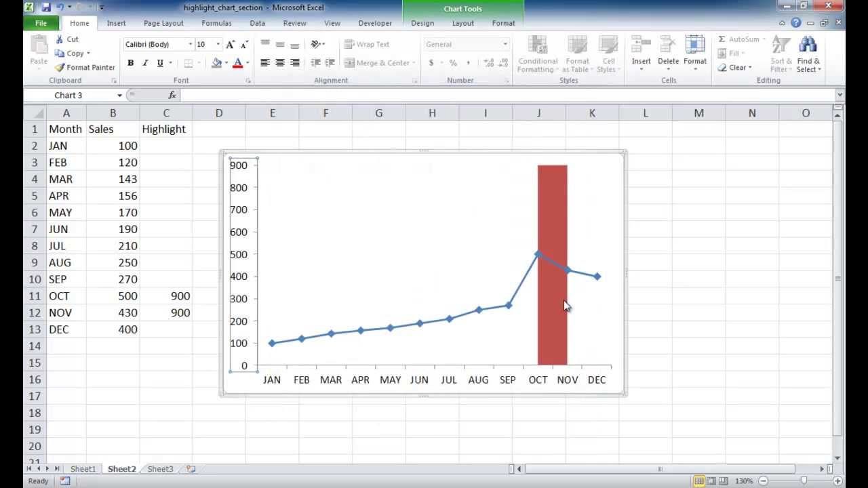Open the font size dropdown
868x488 pixels.
[218, 44]
